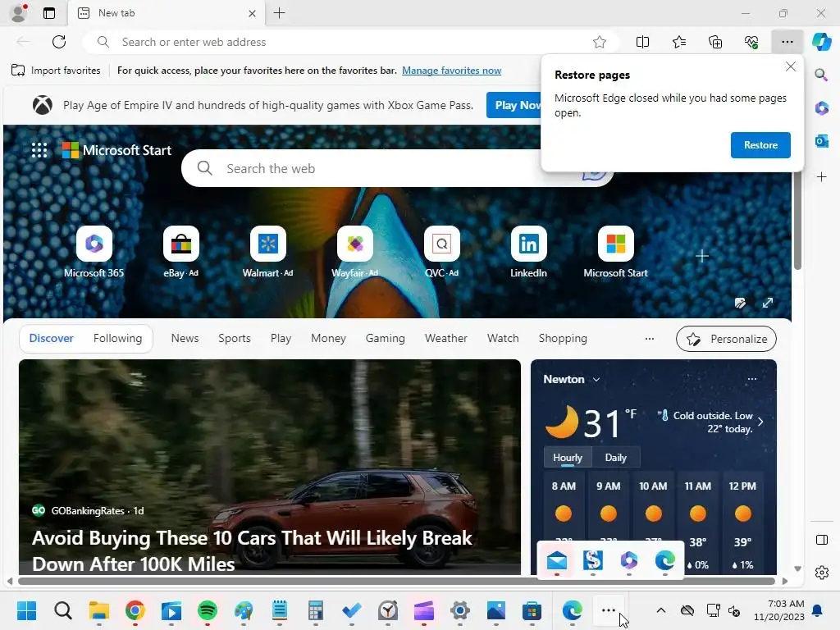Open sidebar settings gear icon
Image resolution: width=840 pixels, height=630 pixels.
tap(821, 573)
